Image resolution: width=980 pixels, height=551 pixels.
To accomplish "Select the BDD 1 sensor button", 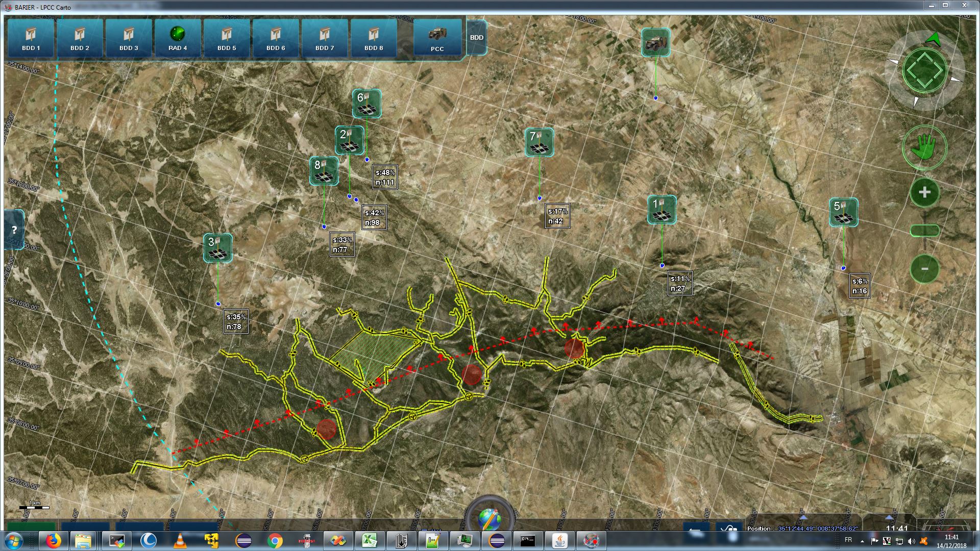I will tap(31, 38).
